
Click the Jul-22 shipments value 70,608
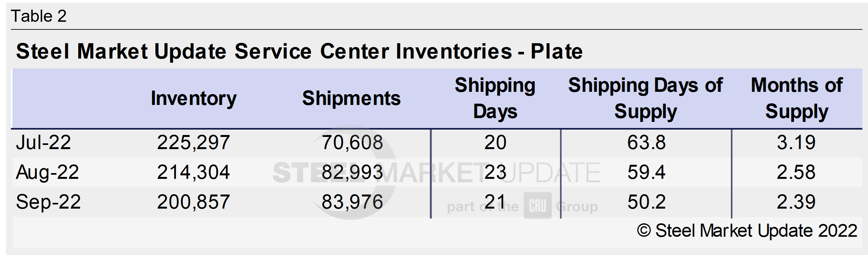click(352, 142)
